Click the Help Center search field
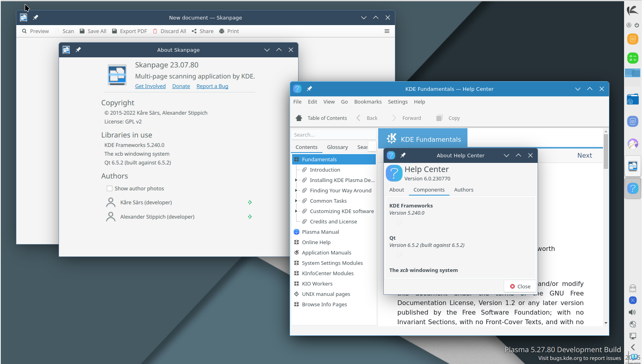Viewport: 642px width, 364px height. point(333,135)
